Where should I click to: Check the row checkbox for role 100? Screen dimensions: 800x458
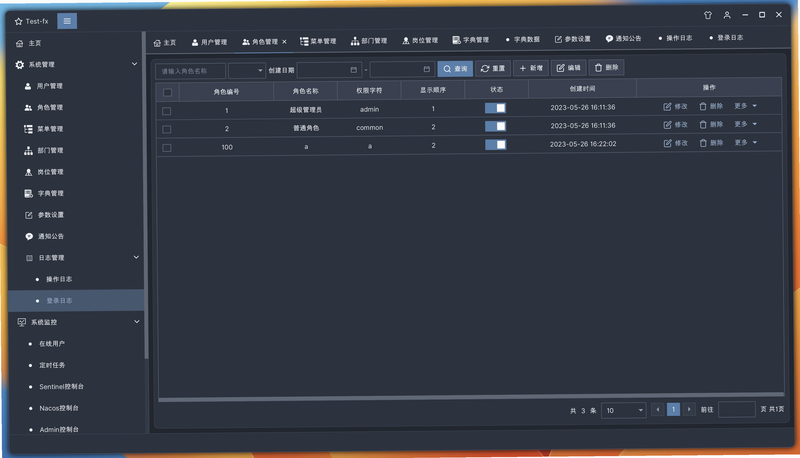click(x=166, y=148)
